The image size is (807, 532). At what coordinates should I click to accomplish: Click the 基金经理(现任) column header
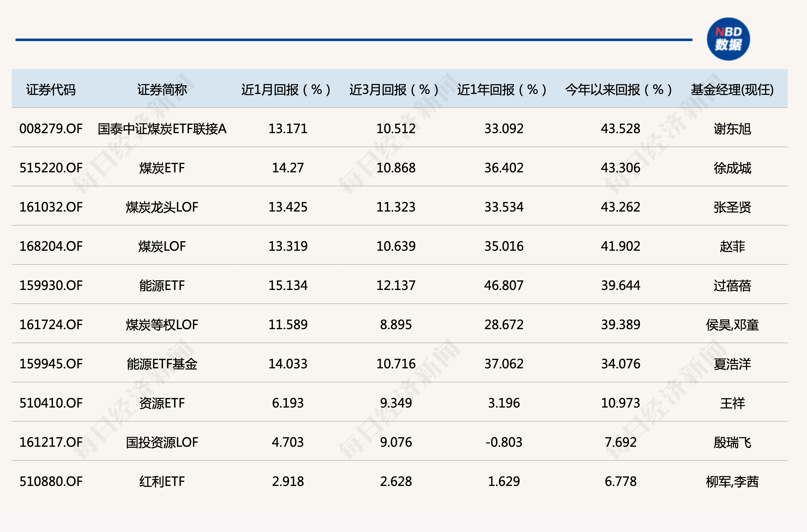tap(732, 90)
